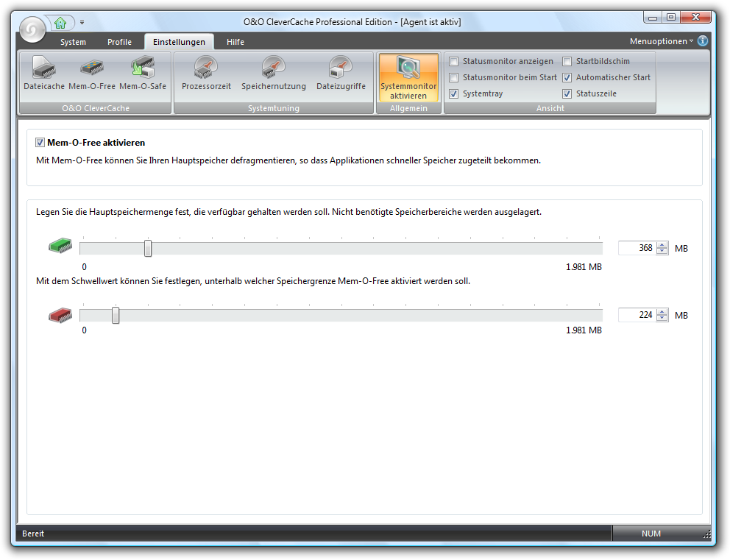Click the NUM status indicator

(x=651, y=534)
